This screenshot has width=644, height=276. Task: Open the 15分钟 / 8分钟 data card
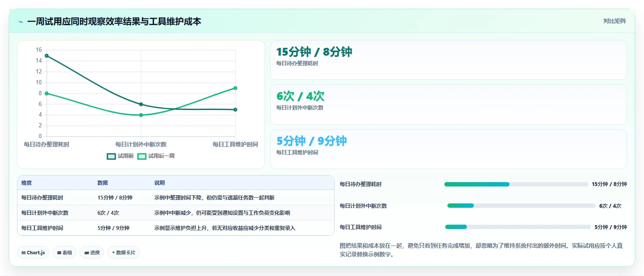449,60
